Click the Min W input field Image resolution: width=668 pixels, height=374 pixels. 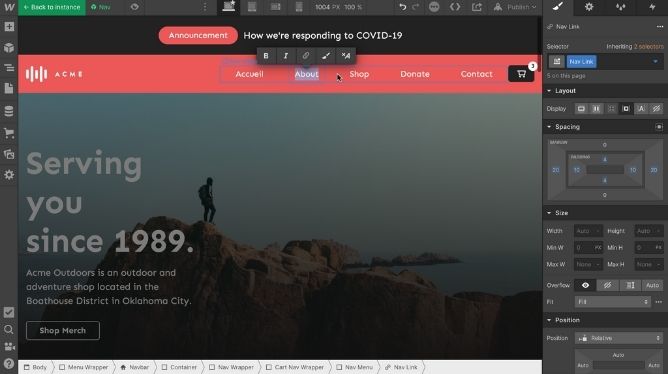point(588,247)
